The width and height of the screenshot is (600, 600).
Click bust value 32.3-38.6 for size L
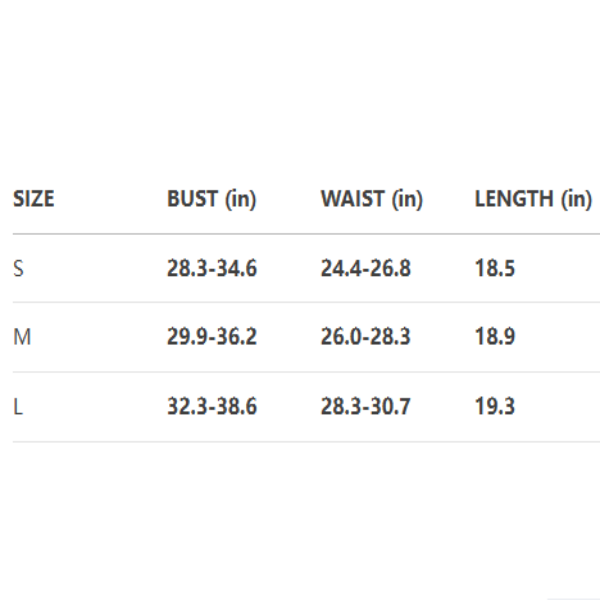pos(211,407)
